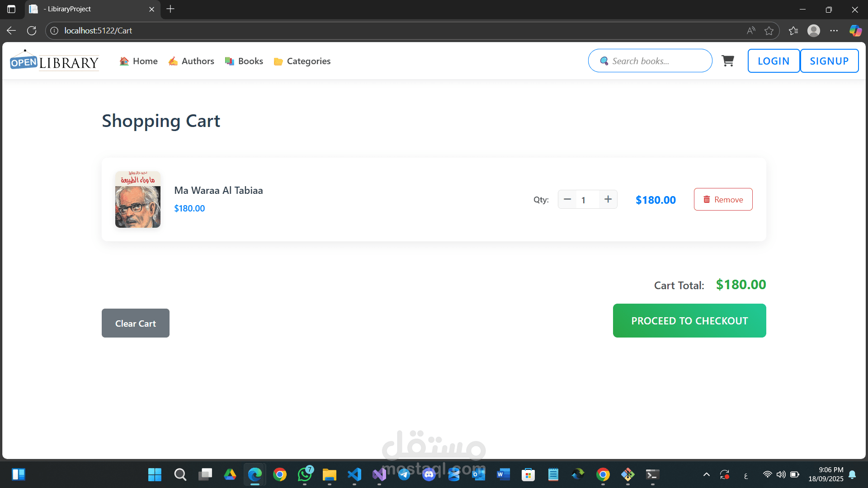The image size is (868, 488).
Task: Go to Home page
Action: point(138,61)
